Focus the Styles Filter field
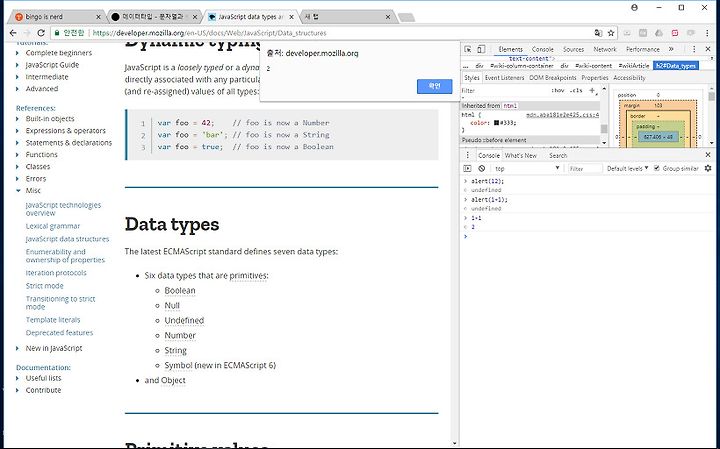Screen dimensions: 720x449 click(x=504, y=90)
